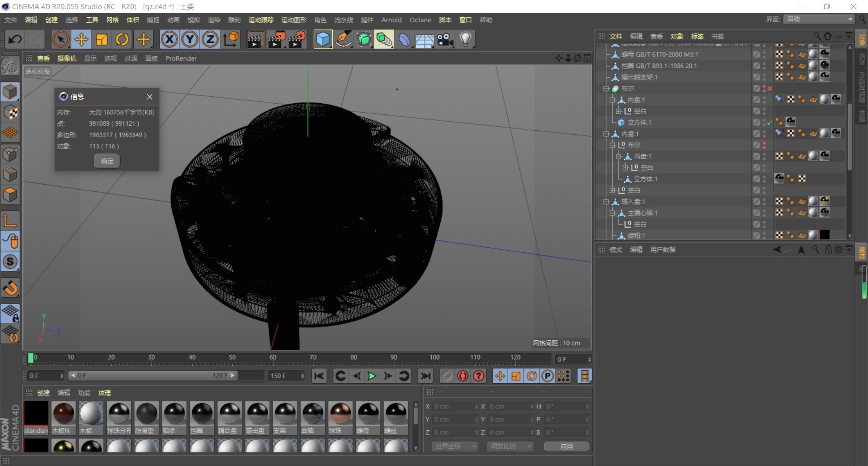868x466 pixels.
Task: Render to Picture Viewer
Action: [x=276, y=39]
